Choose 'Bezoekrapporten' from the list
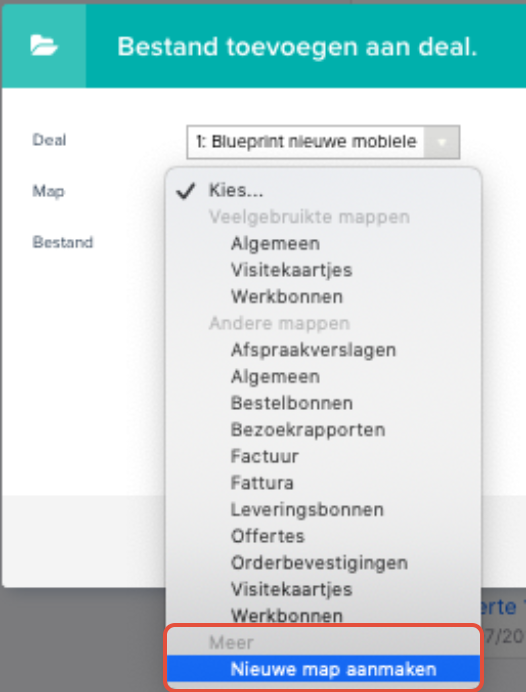Viewport: 526px width, 692px height. 323,429
